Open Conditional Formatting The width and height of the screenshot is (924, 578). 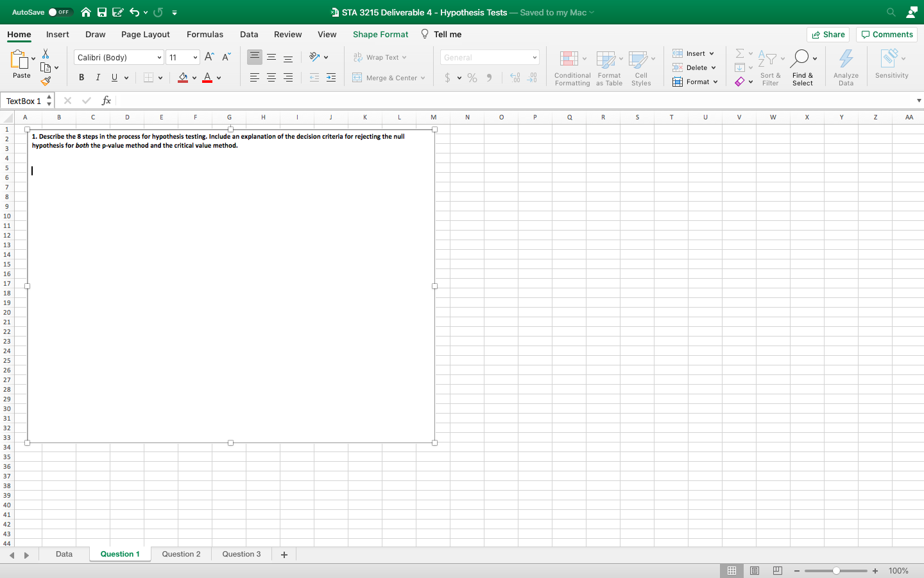[x=572, y=68]
